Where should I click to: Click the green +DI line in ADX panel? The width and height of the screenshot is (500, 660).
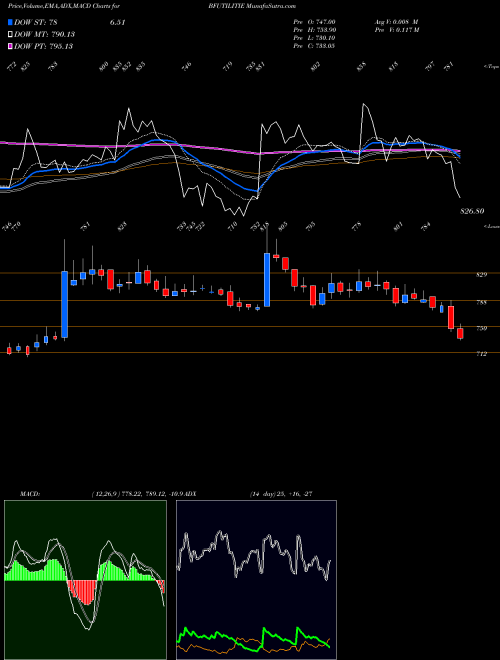[x=253, y=641]
